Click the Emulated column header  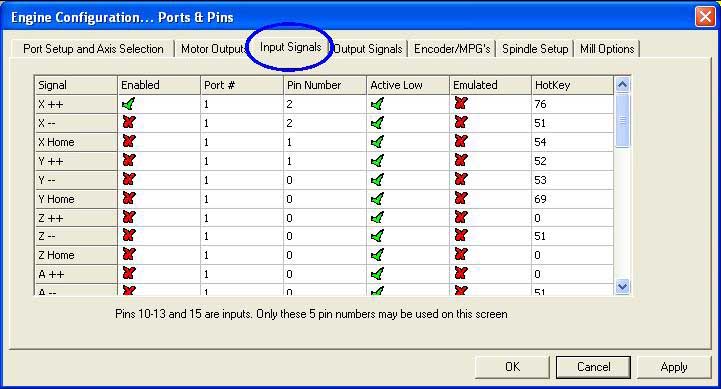pos(490,85)
